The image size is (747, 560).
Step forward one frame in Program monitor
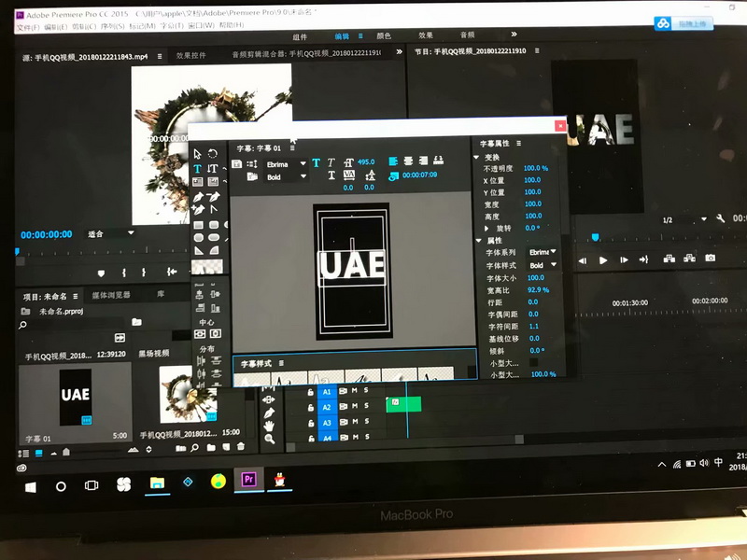point(624,259)
